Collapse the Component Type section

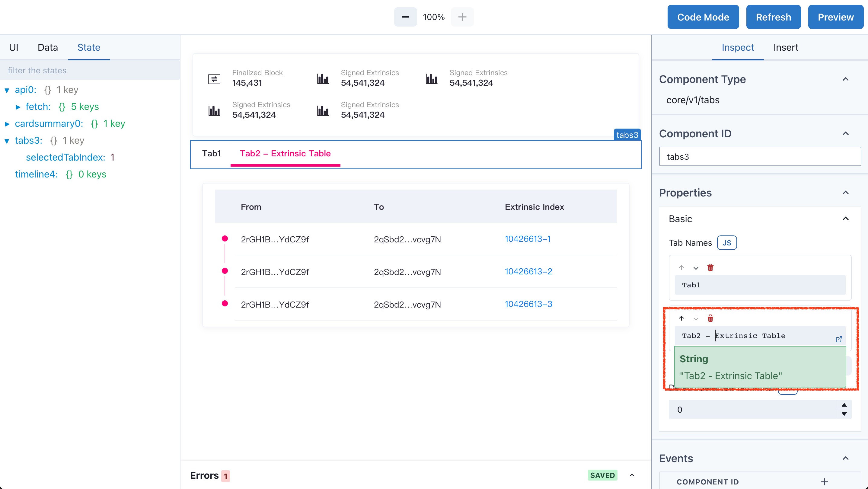[x=845, y=79]
